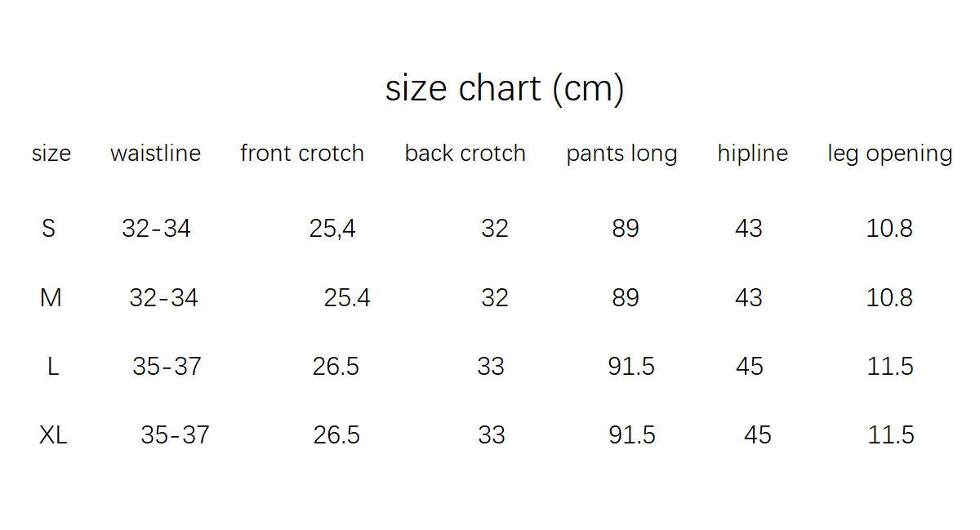Select the M row leg opening 10.8
This screenshot has width=980, height=530.
coord(889,298)
